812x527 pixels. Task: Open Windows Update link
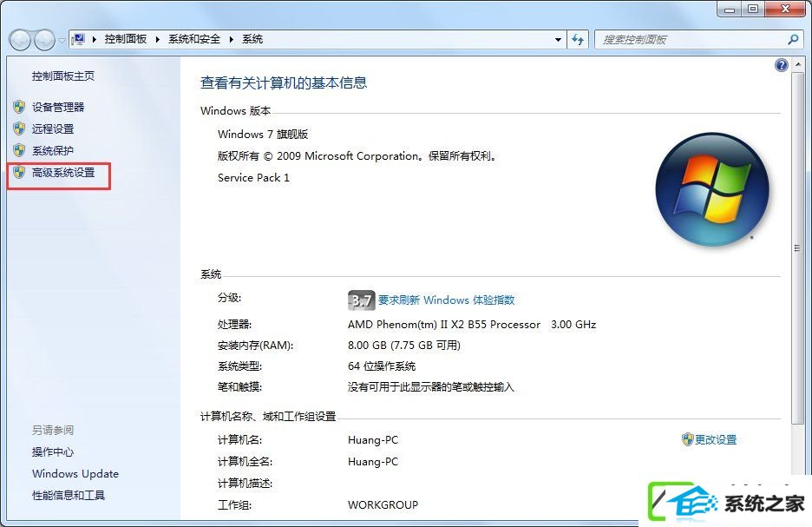(75, 474)
